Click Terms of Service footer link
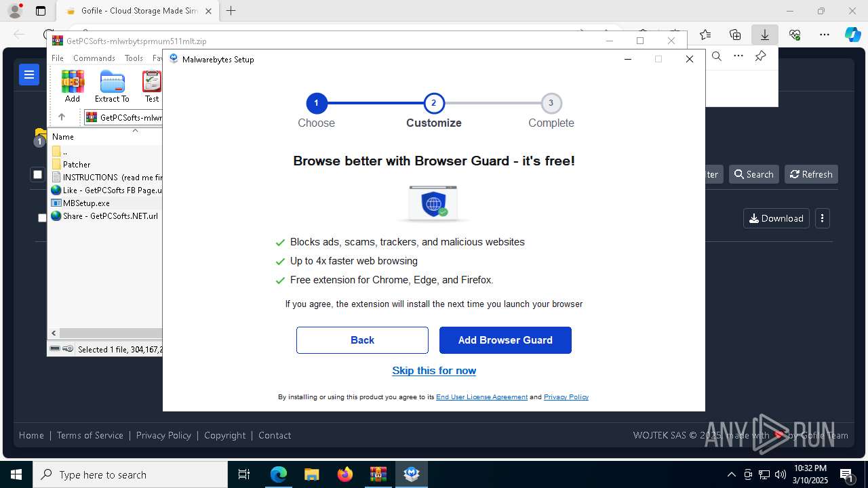Viewport: 868px width, 488px height. (90, 435)
